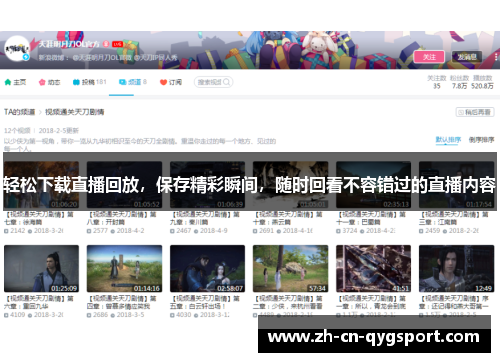Open video title 第一章:所以,青龙会到底

(371, 302)
